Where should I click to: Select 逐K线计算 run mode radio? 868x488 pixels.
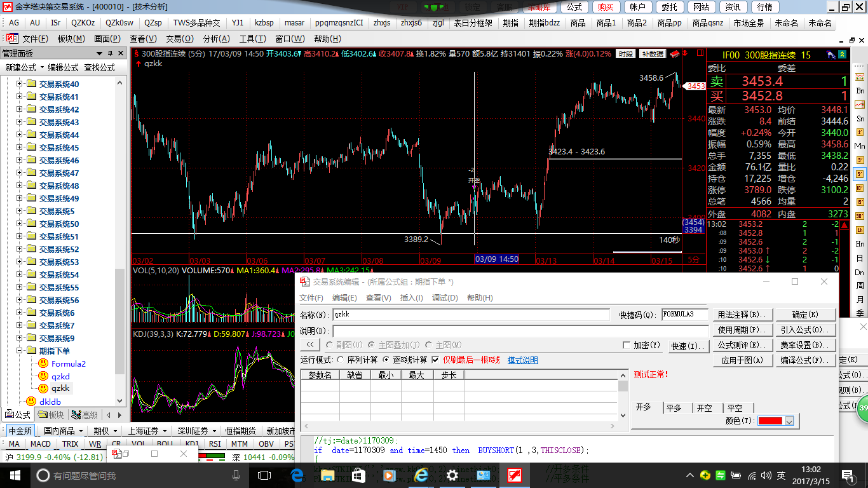click(387, 360)
